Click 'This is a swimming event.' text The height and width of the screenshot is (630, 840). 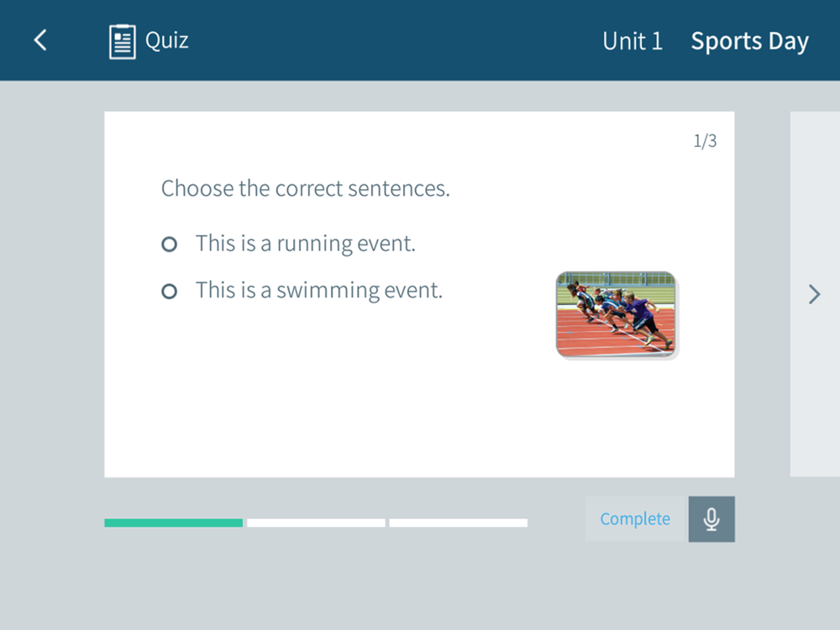(319, 291)
